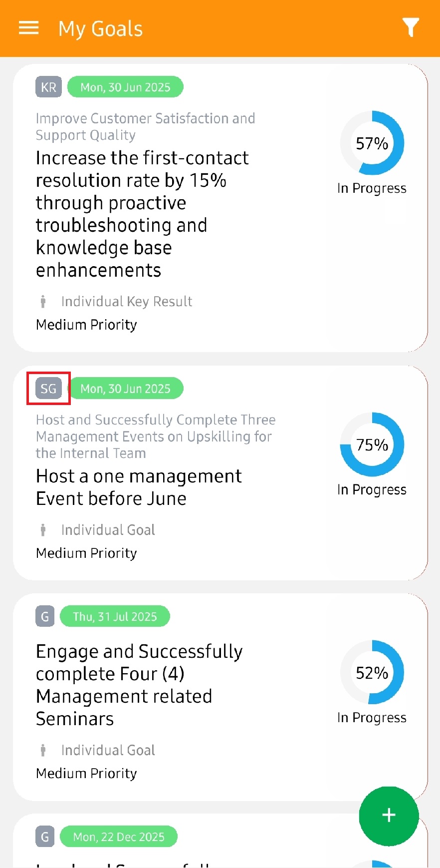Click the person icon beside Individual Key Result

(43, 301)
